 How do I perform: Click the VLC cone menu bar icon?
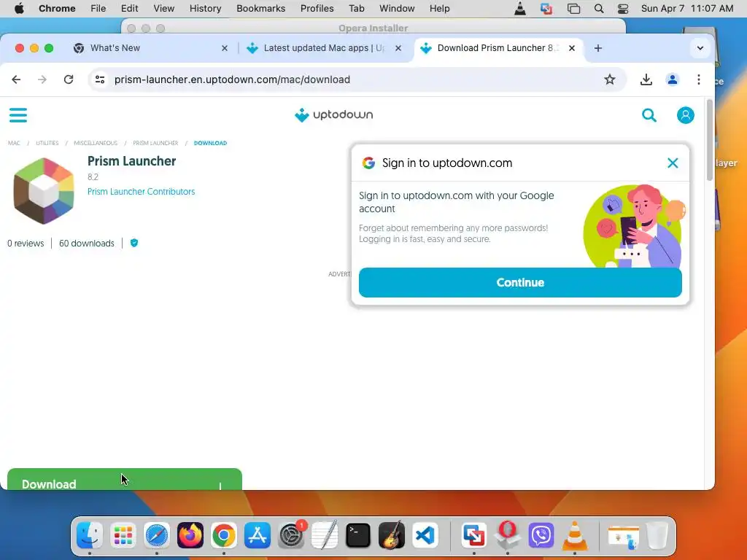(x=519, y=9)
